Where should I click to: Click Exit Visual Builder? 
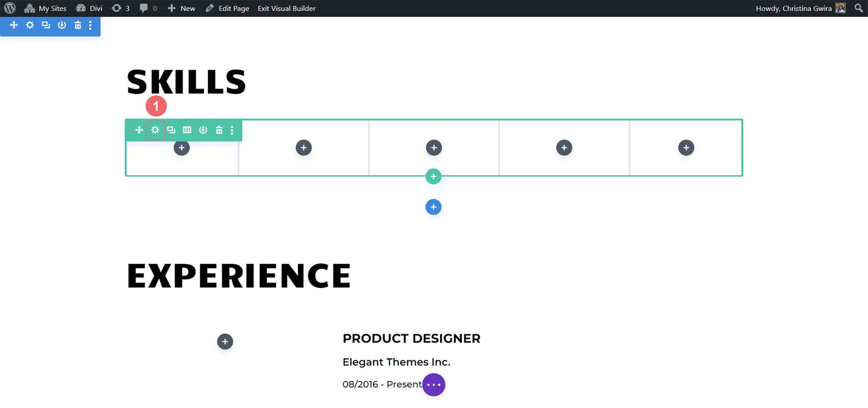coord(286,8)
